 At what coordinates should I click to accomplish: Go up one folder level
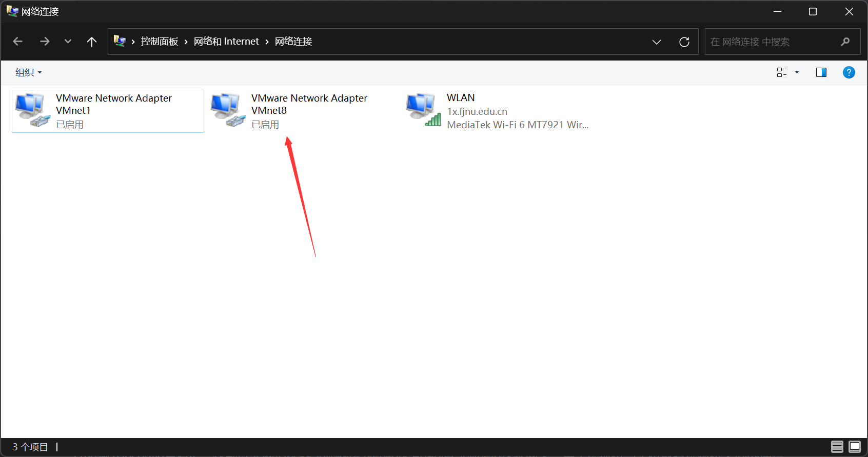92,42
